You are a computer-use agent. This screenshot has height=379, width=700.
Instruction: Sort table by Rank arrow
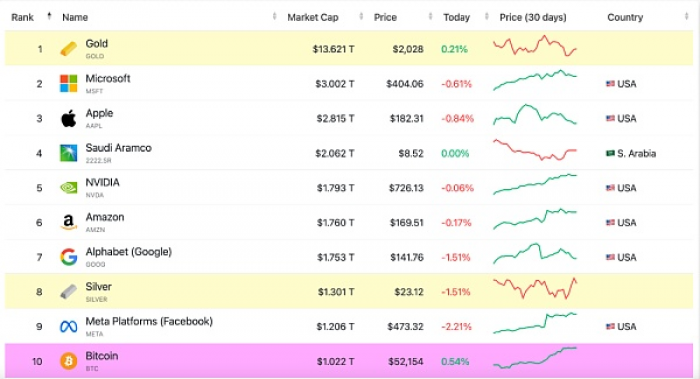(49, 16)
